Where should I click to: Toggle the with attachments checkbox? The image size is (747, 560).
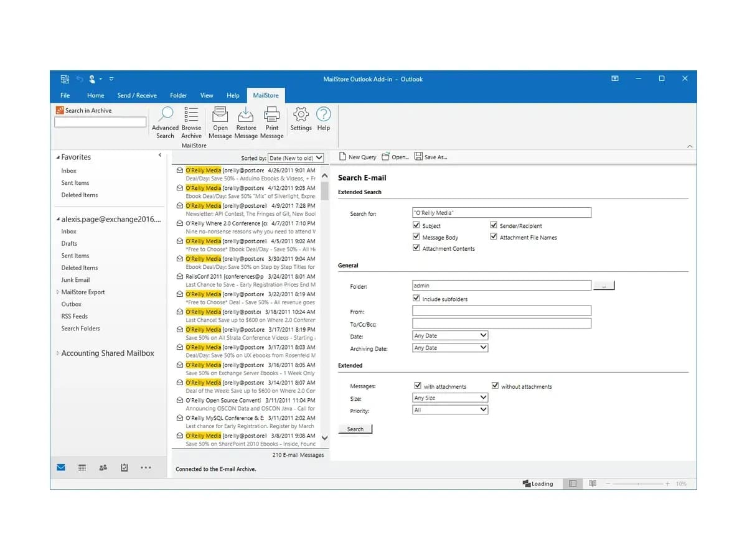pyautogui.click(x=418, y=386)
